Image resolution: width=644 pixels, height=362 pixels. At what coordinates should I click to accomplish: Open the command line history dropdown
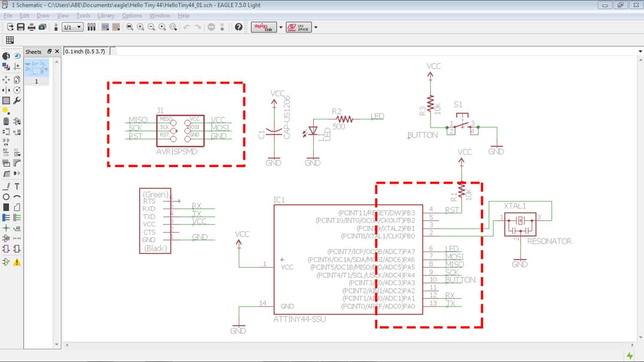(640, 52)
